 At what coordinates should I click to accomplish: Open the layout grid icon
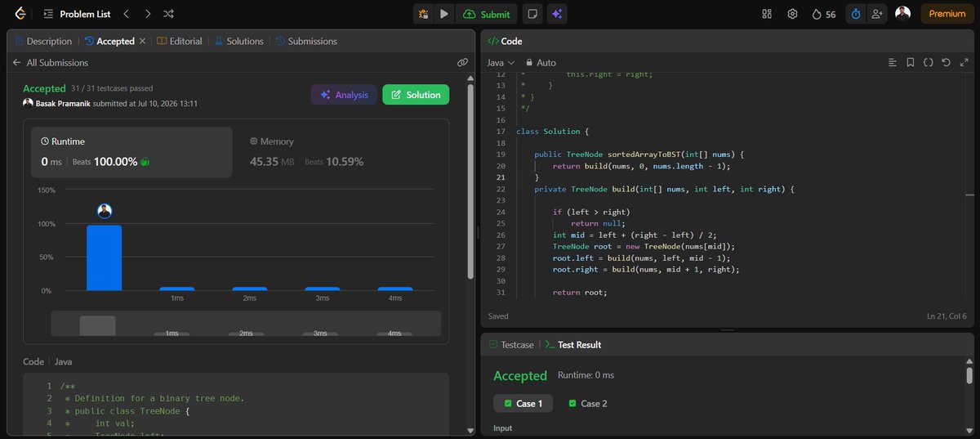[767, 14]
